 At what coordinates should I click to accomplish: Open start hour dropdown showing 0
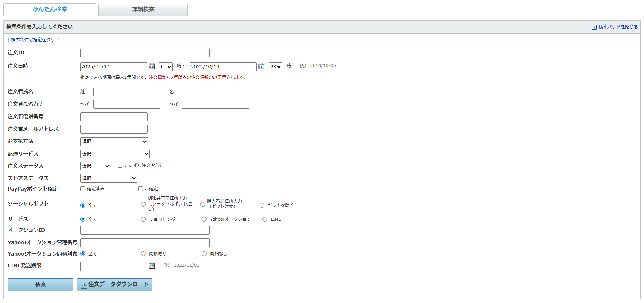tap(166, 67)
